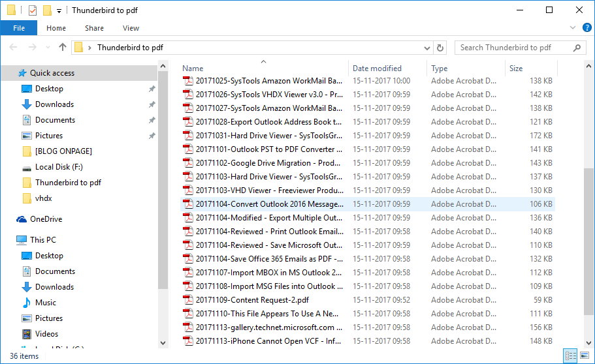Click PDF icon of 20171104-Reviewed - Print Outlook
The height and width of the screenshot is (364, 595).
pyautogui.click(x=188, y=232)
